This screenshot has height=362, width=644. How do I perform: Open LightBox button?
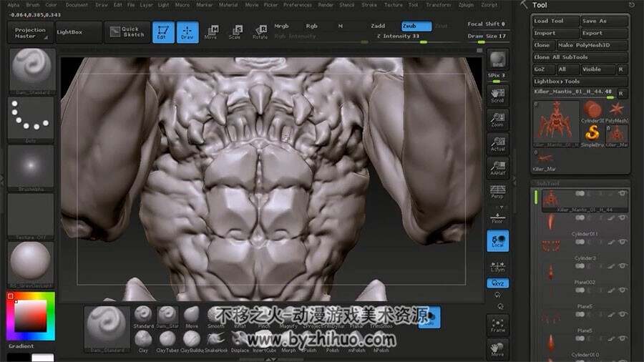point(79,32)
